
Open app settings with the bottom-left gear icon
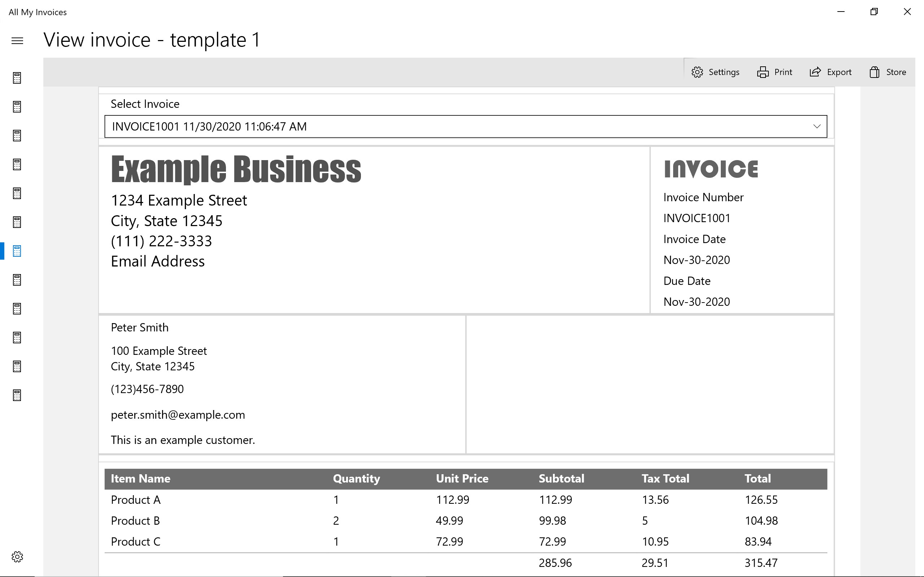tap(17, 557)
